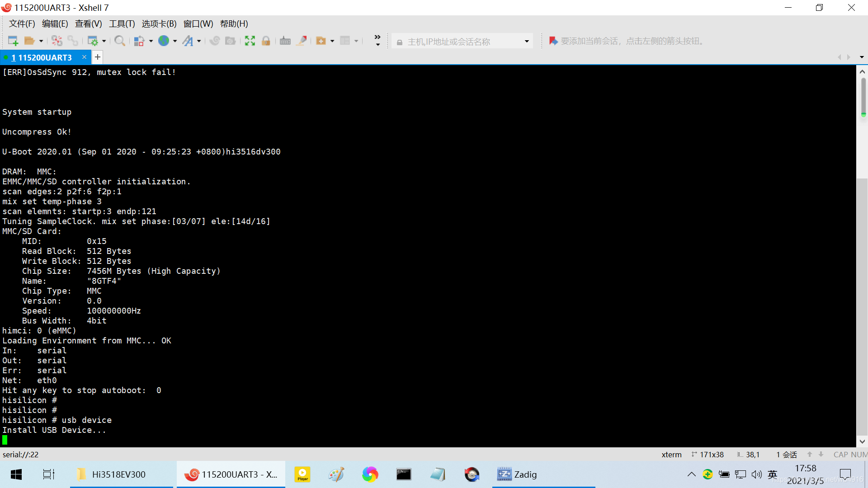Expand the globe encoding dropdown arrow
This screenshot has height=488, width=868.
(175, 41)
